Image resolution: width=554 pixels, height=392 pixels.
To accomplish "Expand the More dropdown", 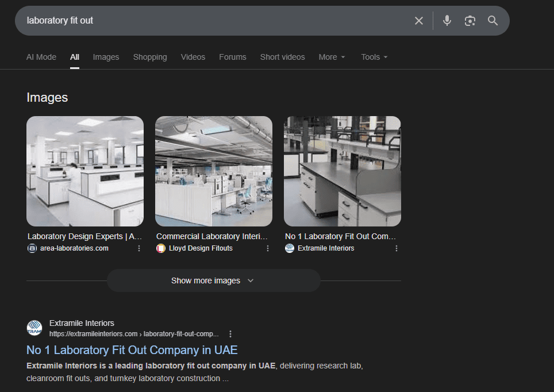I will click(x=332, y=57).
